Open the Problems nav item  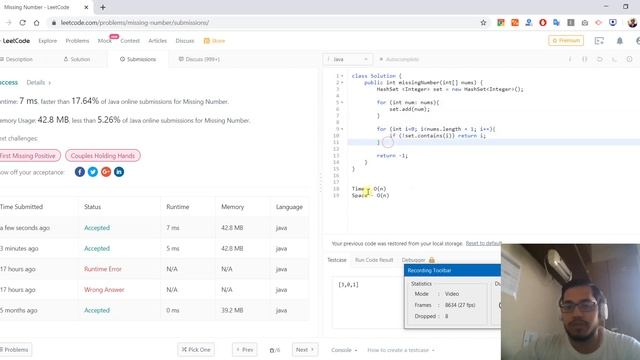tap(77, 41)
